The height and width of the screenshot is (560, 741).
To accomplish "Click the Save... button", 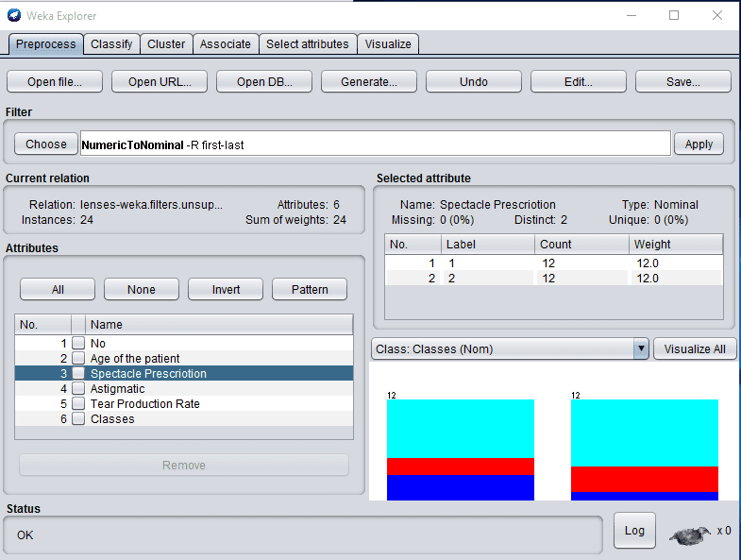I will tap(683, 82).
